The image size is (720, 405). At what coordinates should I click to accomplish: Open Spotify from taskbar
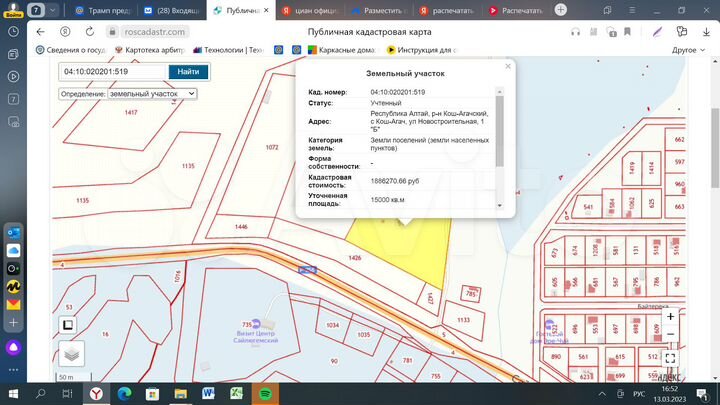click(265, 394)
